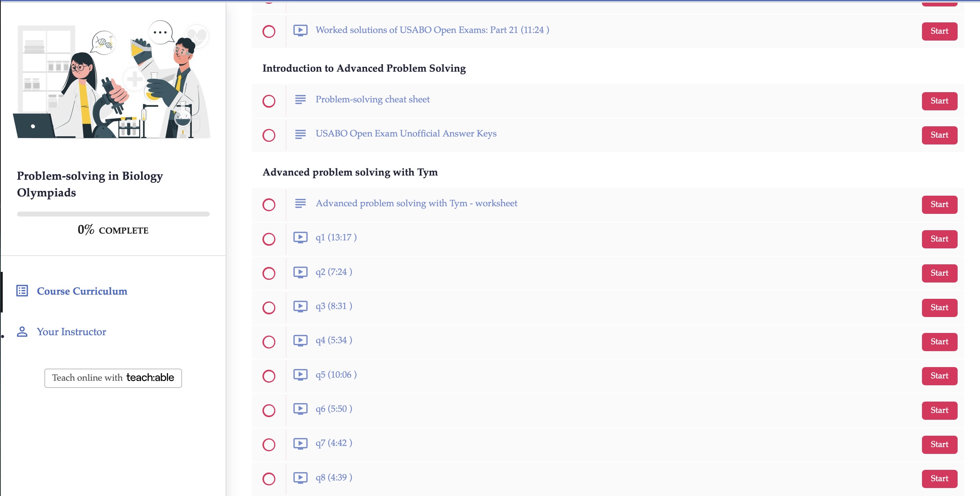This screenshot has width=980, height=496.
Task: Click the course illustration thumbnail
Action: [113, 80]
